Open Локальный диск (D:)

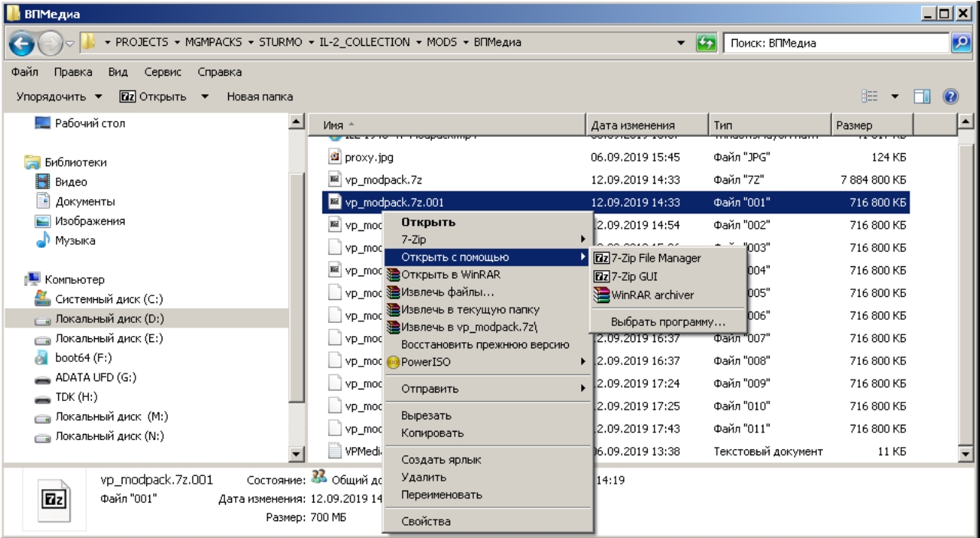tap(100, 318)
